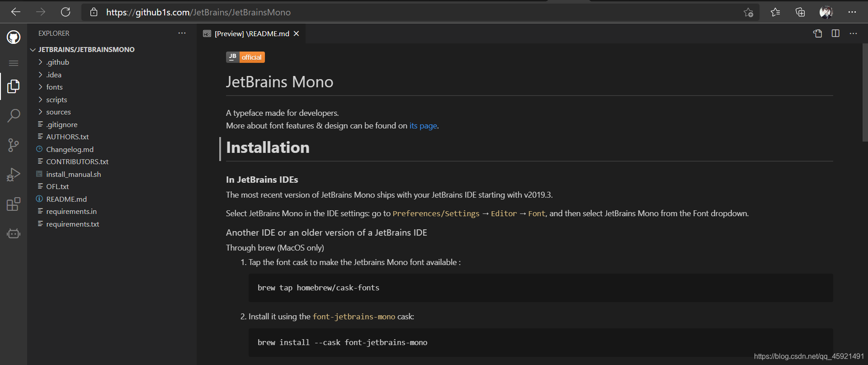The height and width of the screenshot is (365, 868).
Task: Split the editor right icon
Action: (x=835, y=33)
